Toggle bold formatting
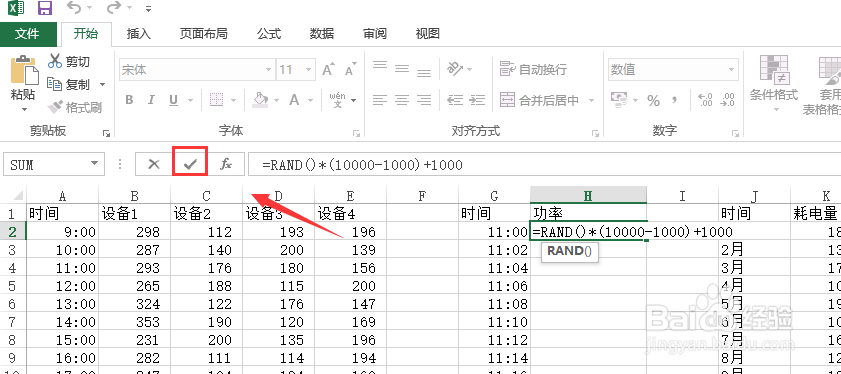This screenshot has height=374, width=841. (x=129, y=100)
